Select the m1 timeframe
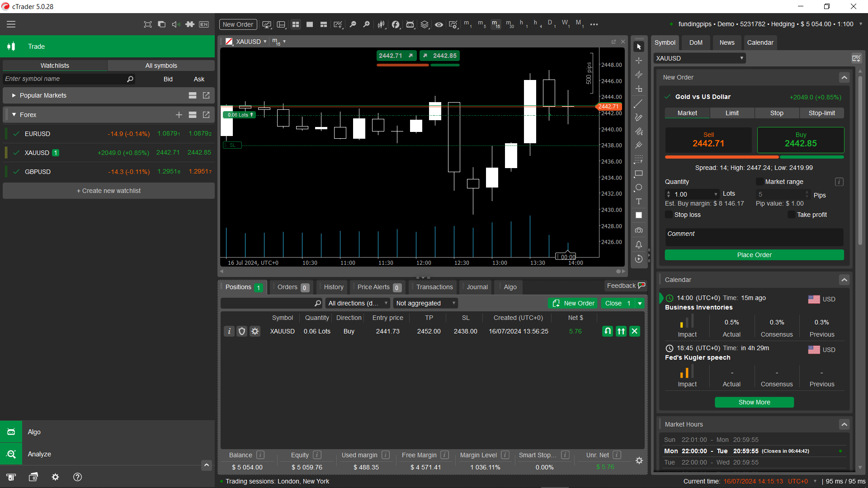The width and height of the screenshot is (868, 488). [467, 24]
